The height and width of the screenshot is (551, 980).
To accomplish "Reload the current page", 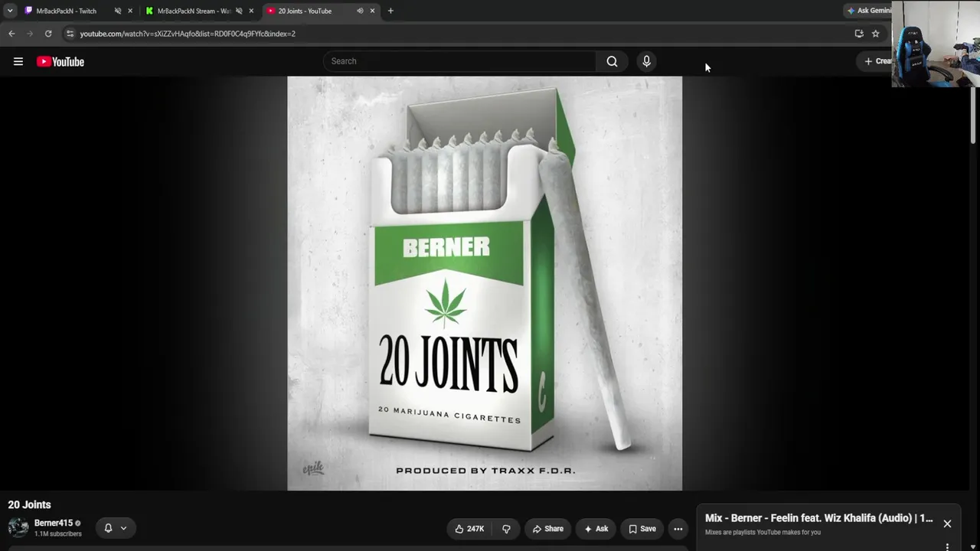I will [48, 34].
